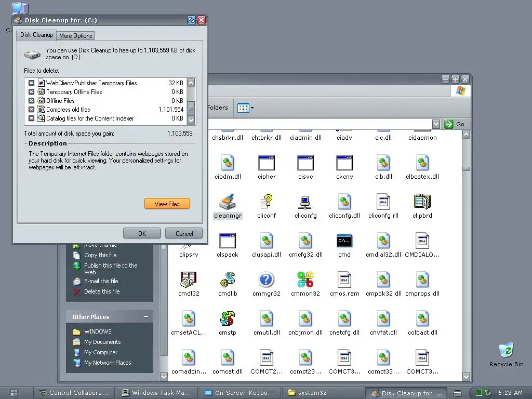Click the keyboard icon beside the tray
The width and height of the screenshot is (532, 399).
457,393
